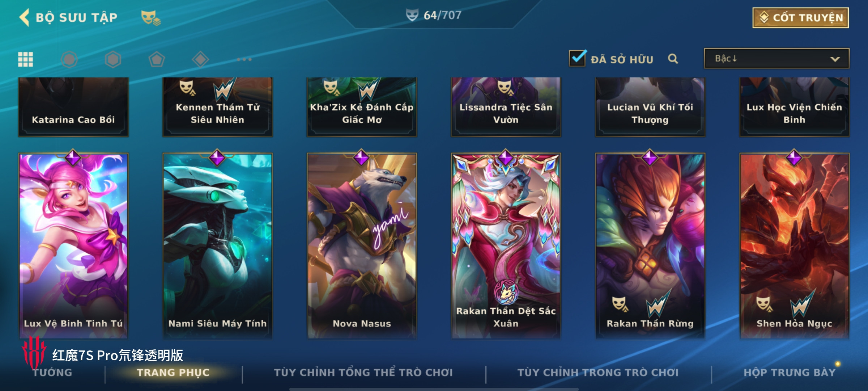The width and height of the screenshot is (868, 391).
Task: Open the skin search magnifier
Action: pyautogui.click(x=673, y=59)
